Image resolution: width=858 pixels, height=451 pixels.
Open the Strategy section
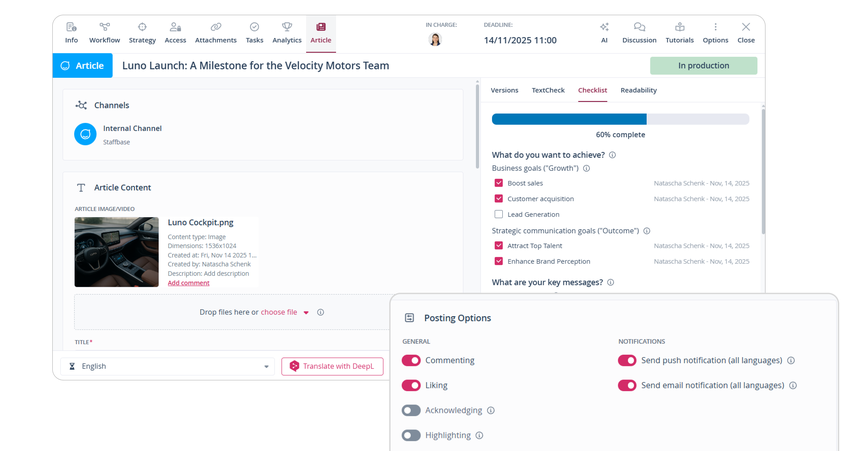pos(142,33)
